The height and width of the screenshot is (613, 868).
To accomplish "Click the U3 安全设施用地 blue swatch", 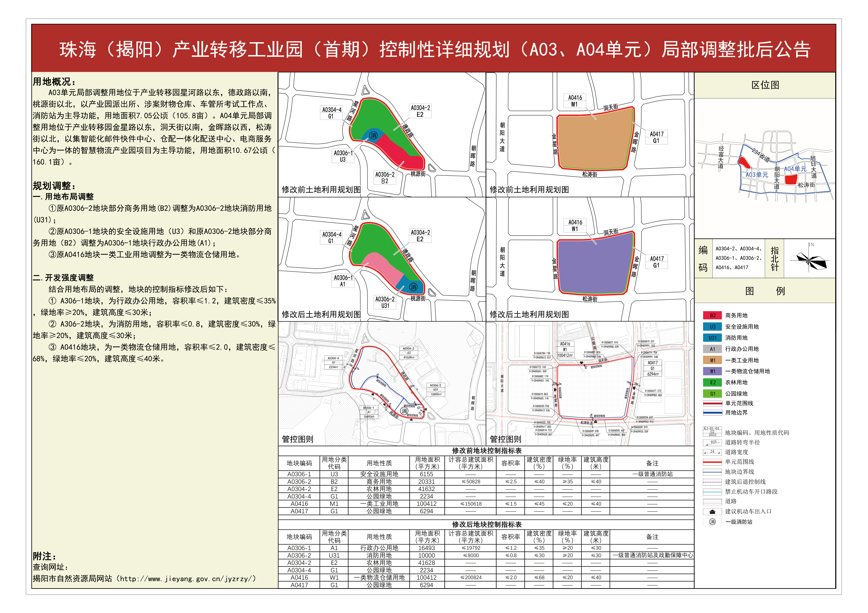I will (x=712, y=327).
